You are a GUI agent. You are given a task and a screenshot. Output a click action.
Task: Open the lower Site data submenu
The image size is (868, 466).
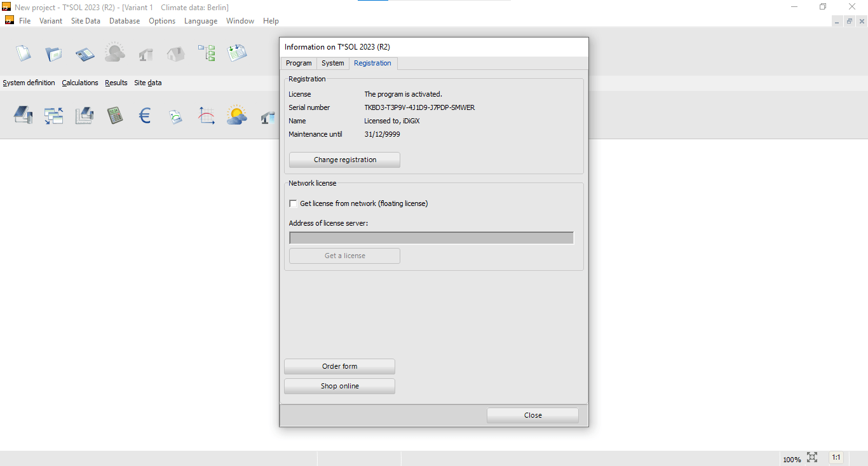[x=147, y=83]
